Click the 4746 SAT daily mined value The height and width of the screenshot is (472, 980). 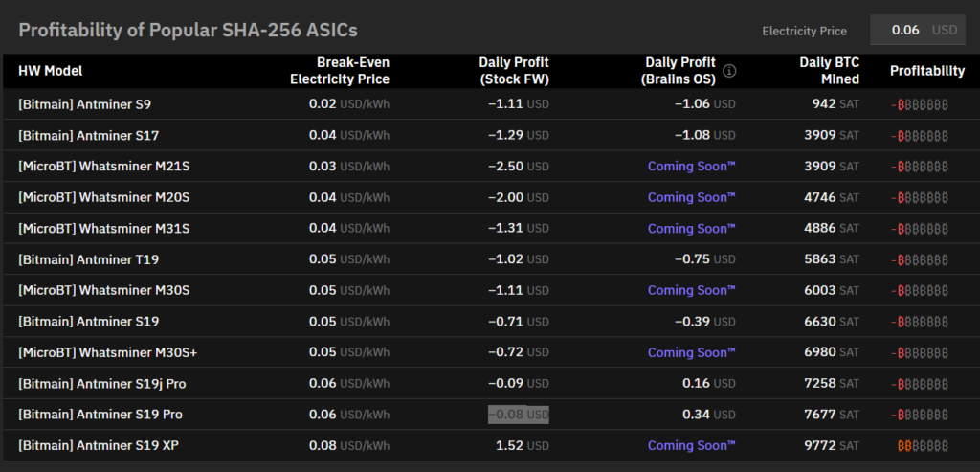832,197
